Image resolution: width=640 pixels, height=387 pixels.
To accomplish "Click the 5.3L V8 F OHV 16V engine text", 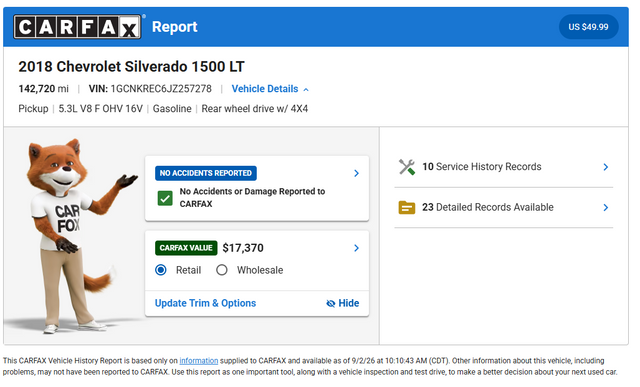I will 100,109.
